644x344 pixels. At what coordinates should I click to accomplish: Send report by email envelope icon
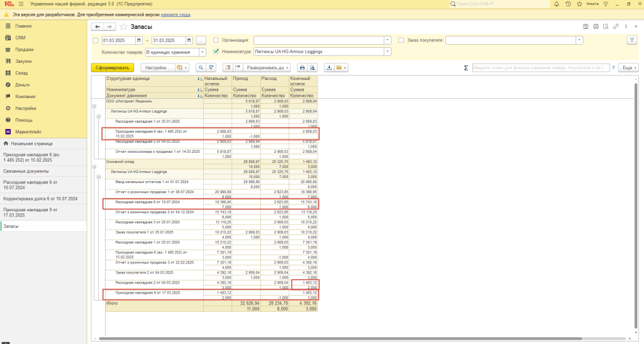[x=339, y=68]
